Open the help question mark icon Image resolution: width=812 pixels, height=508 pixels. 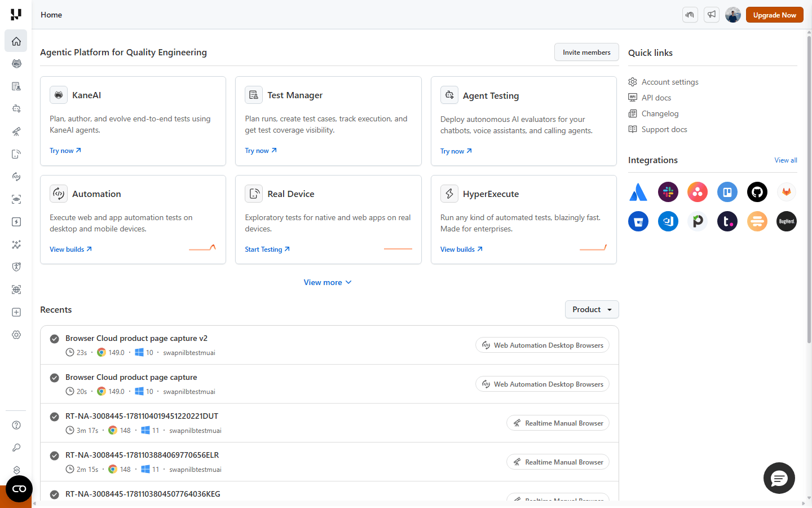click(x=16, y=425)
